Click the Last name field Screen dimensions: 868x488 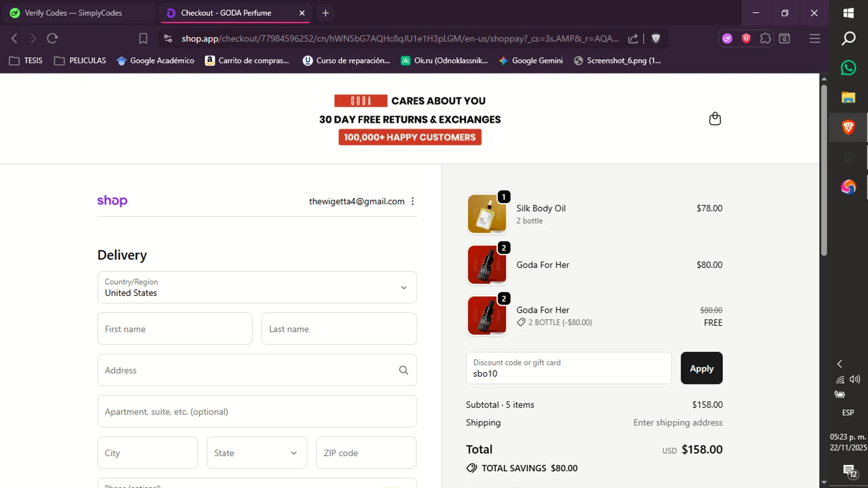pyautogui.click(x=339, y=329)
